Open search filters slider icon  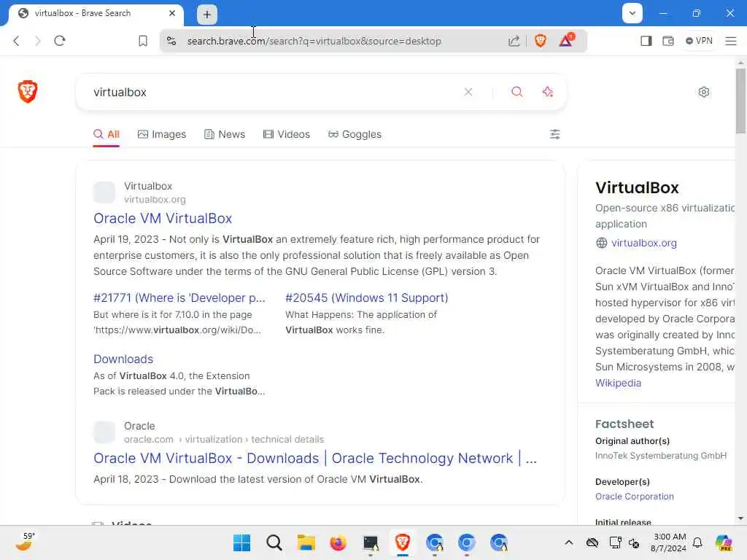pyautogui.click(x=555, y=134)
